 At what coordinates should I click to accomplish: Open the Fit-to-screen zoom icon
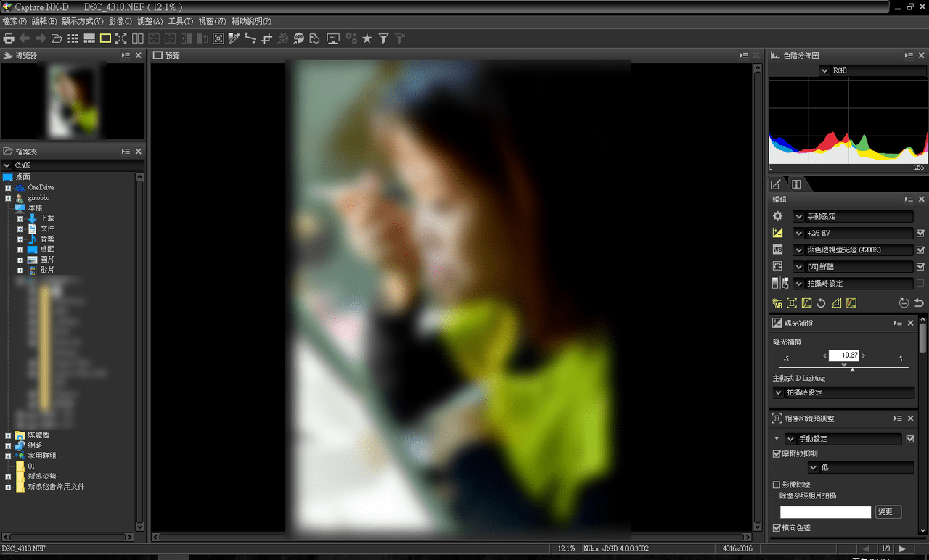120,38
